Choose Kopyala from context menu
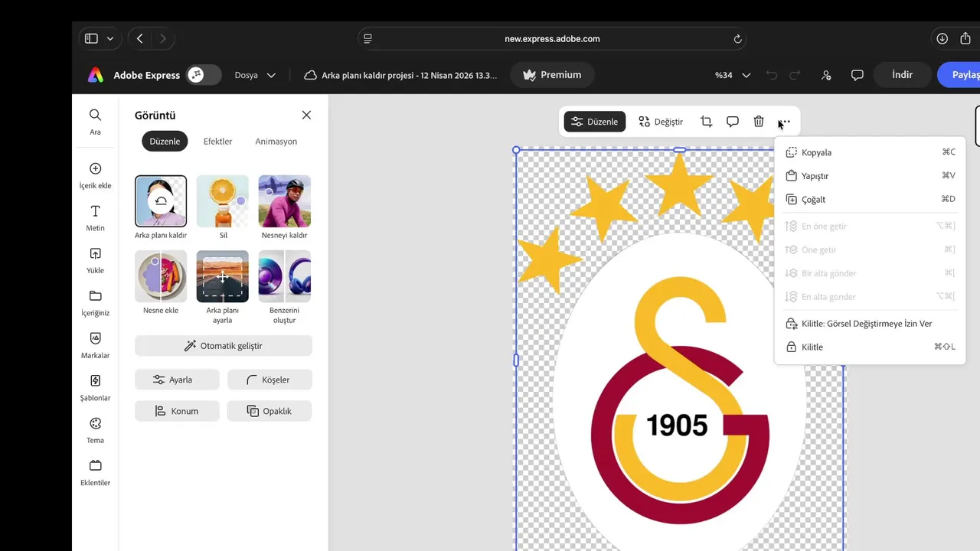The height and width of the screenshot is (551, 980). coord(870,152)
